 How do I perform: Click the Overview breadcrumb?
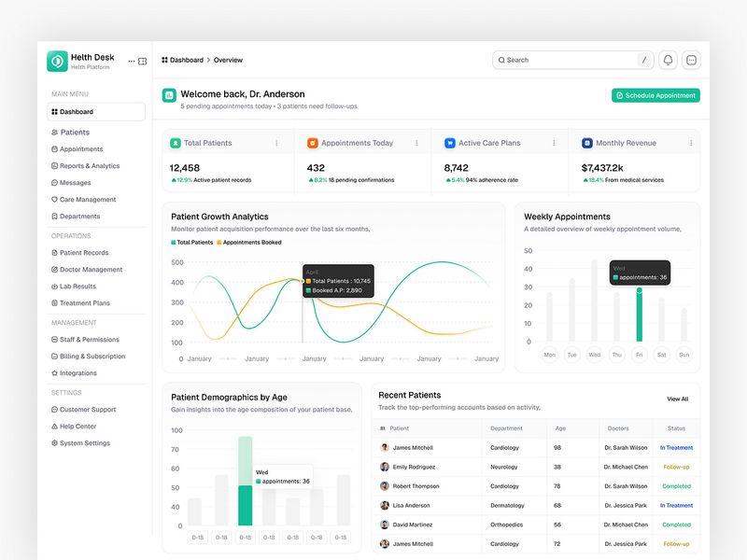click(x=228, y=60)
